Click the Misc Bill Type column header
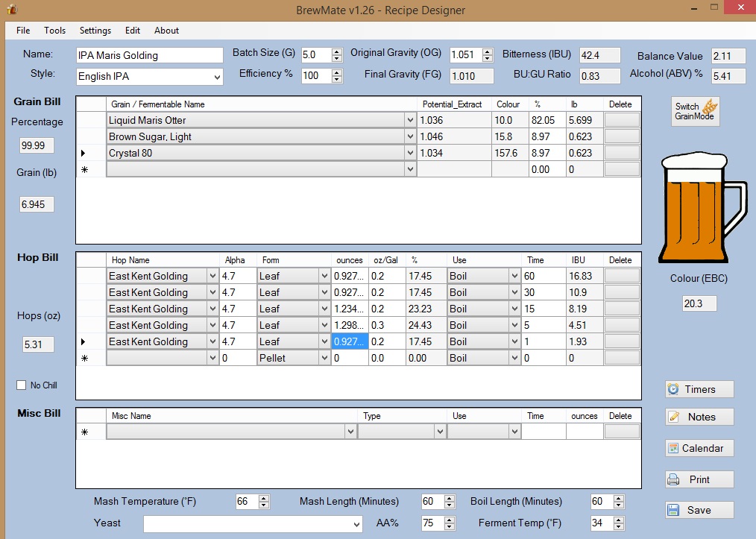The width and height of the screenshot is (756, 539). point(402,415)
